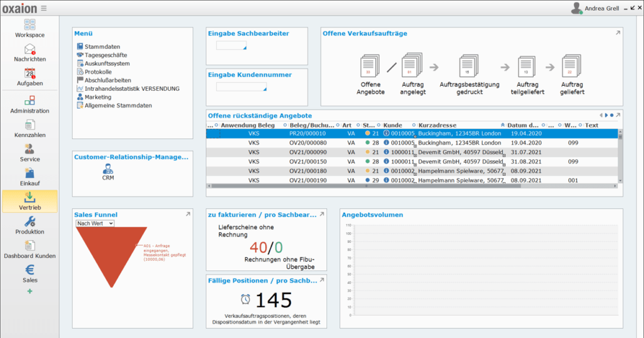The image size is (644, 338).
Task: Sort by Datum column header
Action: pos(523,125)
